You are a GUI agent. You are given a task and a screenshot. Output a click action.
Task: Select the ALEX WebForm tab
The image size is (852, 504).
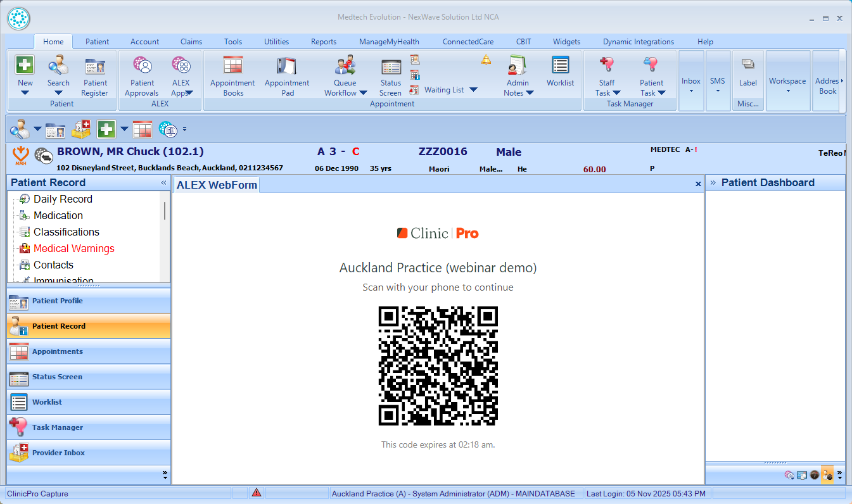point(217,185)
